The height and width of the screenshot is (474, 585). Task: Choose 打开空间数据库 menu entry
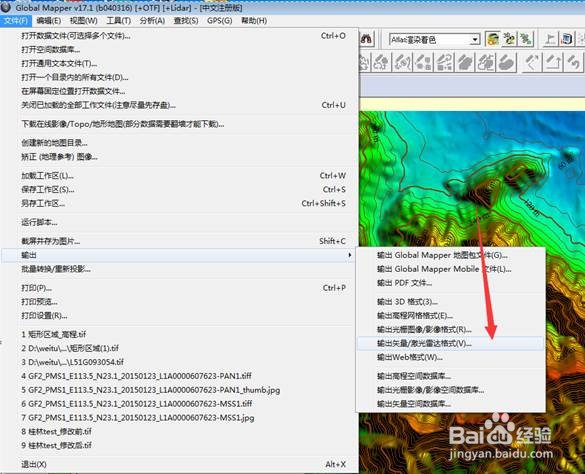coord(178,50)
